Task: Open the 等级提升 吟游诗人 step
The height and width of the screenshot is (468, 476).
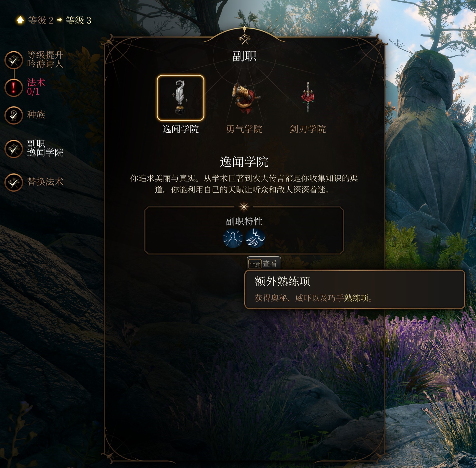Action: (34, 60)
